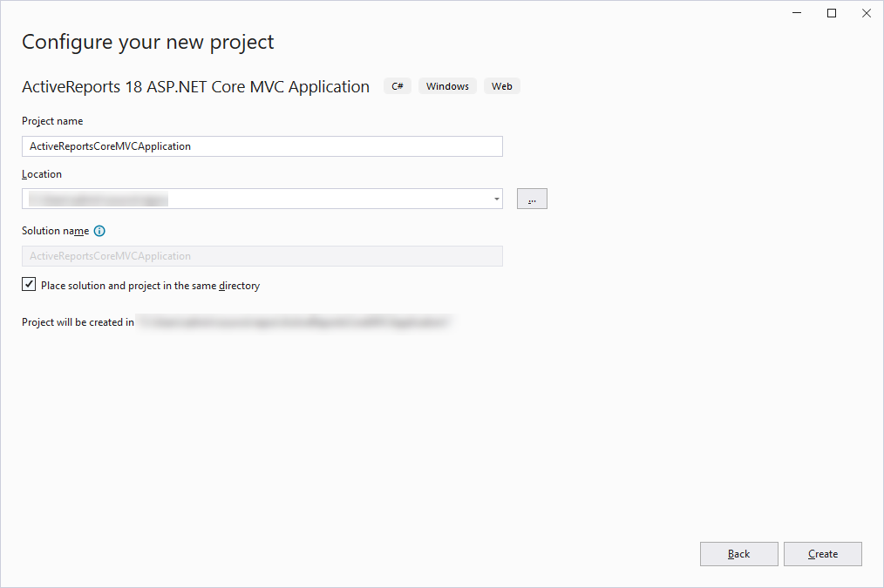
Task: Click 'Project will be created in' text
Action: (x=78, y=322)
